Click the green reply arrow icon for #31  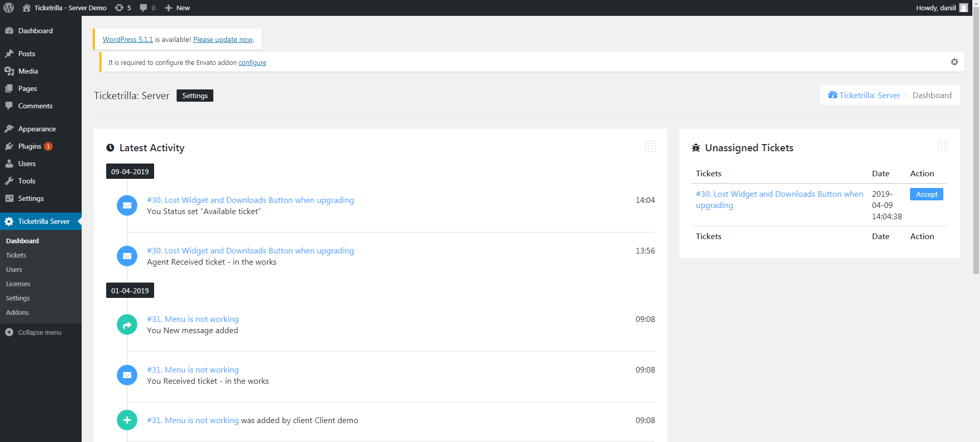pos(127,324)
